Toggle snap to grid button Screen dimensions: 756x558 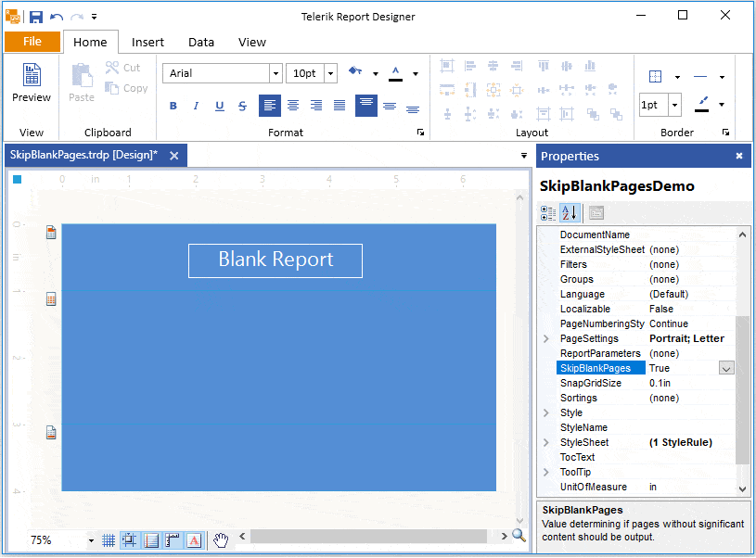click(x=130, y=540)
